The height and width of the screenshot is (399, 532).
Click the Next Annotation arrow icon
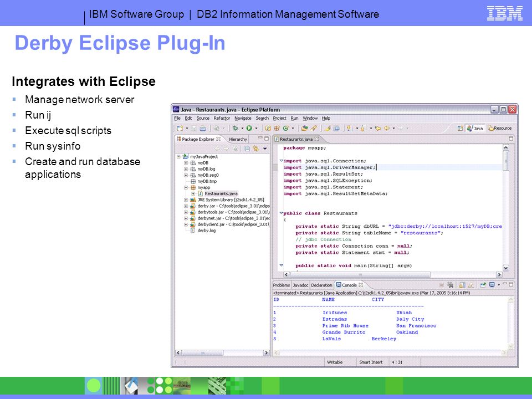349,128
